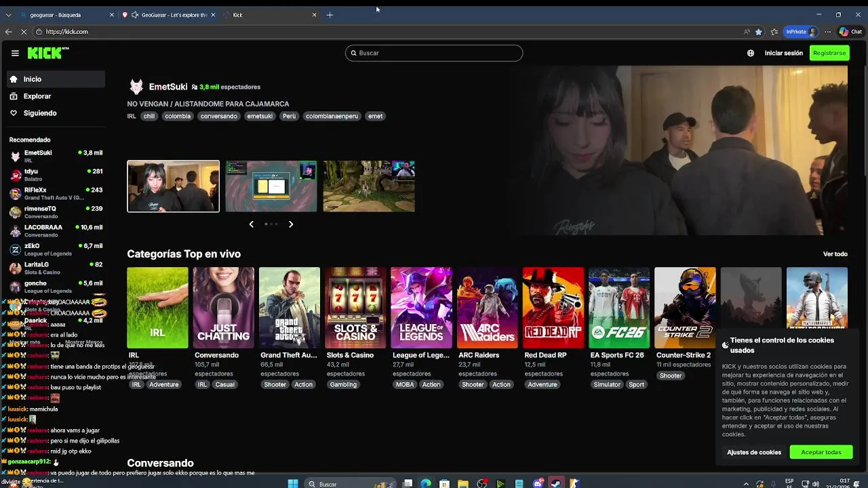This screenshot has width=868, height=488.
Task: Click the 'colombianaenperu' stream tag
Action: pyautogui.click(x=332, y=116)
